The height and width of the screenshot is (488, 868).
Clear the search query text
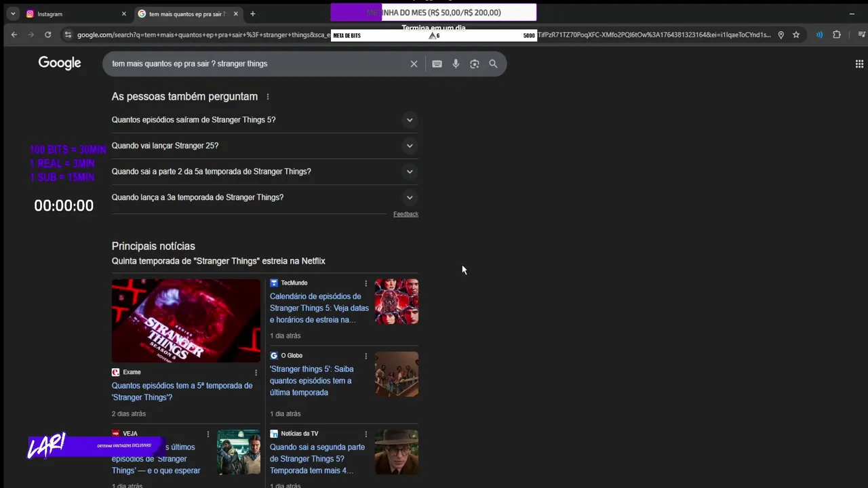pos(414,64)
